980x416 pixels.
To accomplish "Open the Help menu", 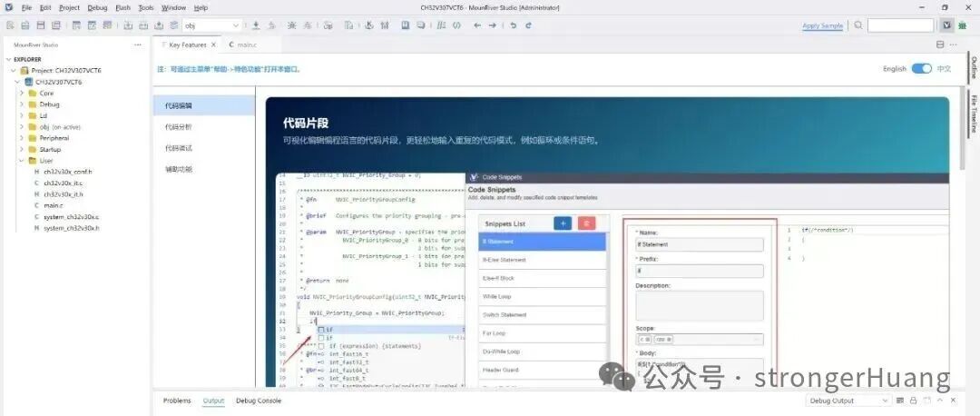I will coord(201,7).
